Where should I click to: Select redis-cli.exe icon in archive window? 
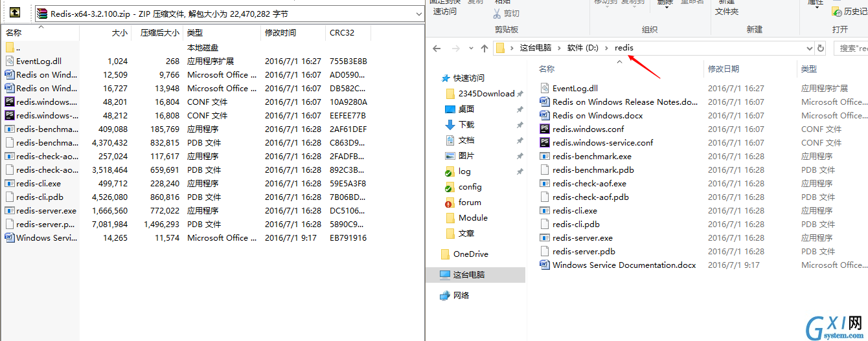point(10,183)
